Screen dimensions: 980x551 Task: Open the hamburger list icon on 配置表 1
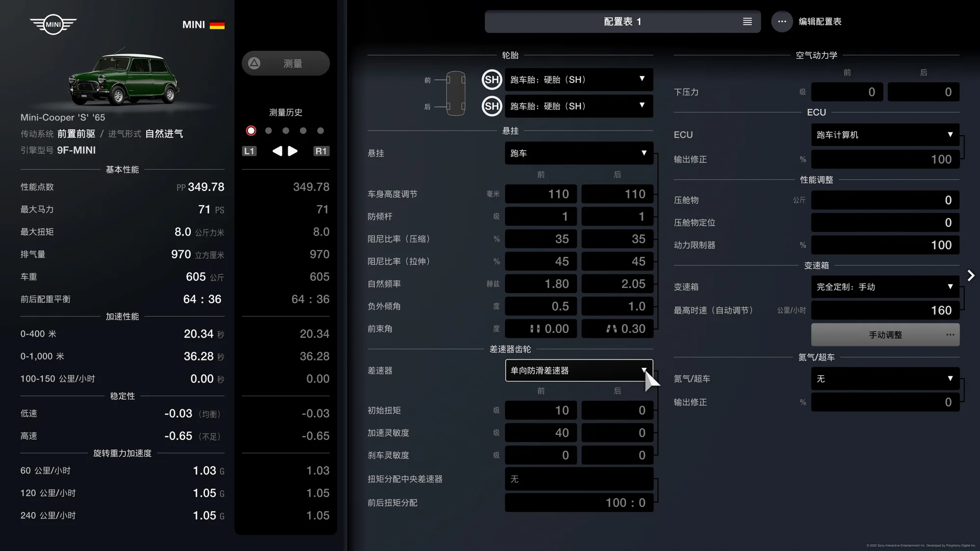point(747,22)
